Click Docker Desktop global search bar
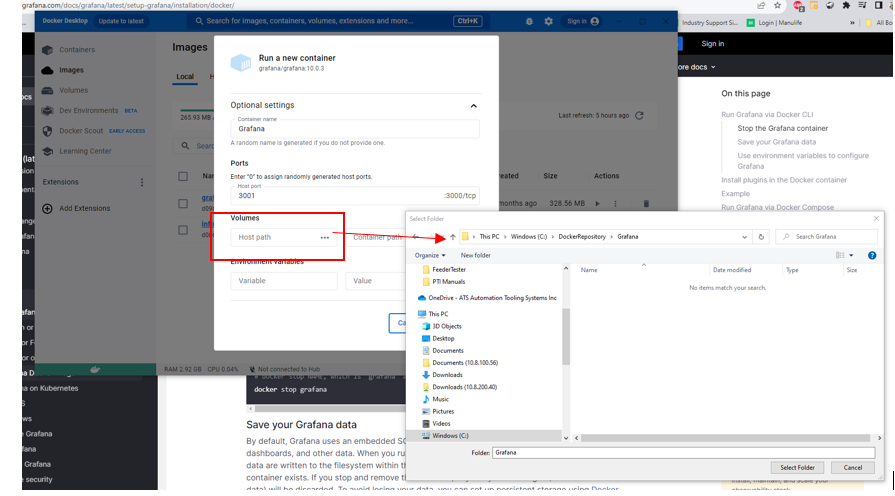 [x=337, y=21]
